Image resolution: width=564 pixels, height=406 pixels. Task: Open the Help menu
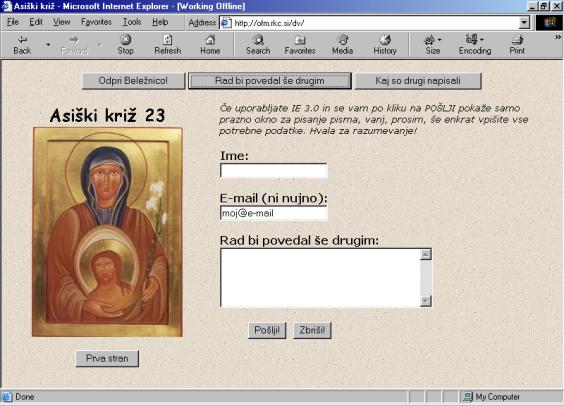[x=160, y=22]
